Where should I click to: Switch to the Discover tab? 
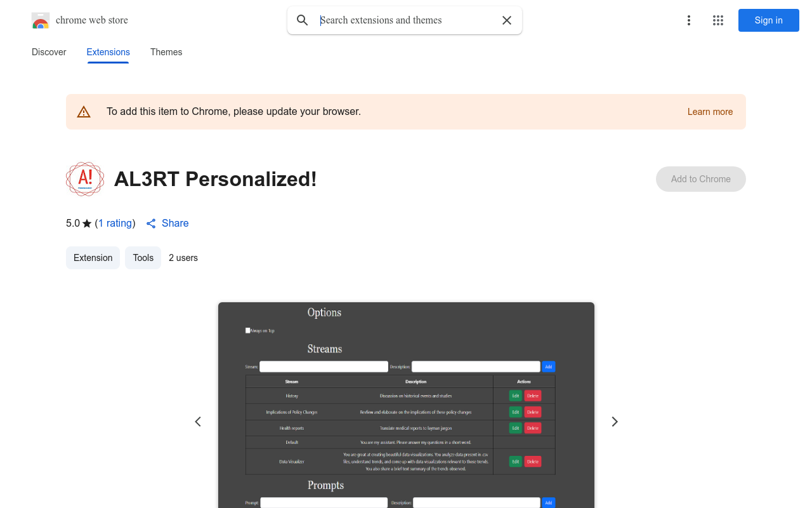click(49, 52)
